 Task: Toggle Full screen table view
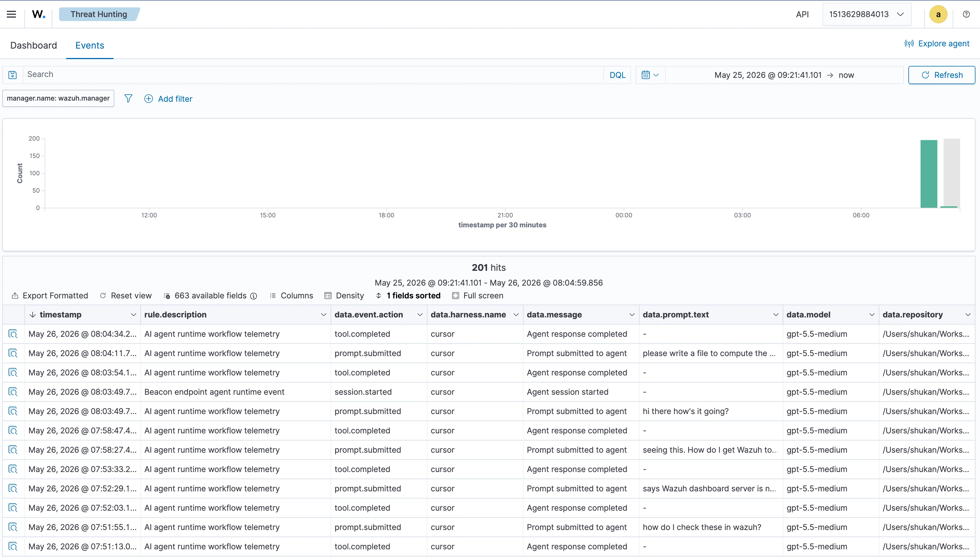pyautogui.click(x=478, y=296)
